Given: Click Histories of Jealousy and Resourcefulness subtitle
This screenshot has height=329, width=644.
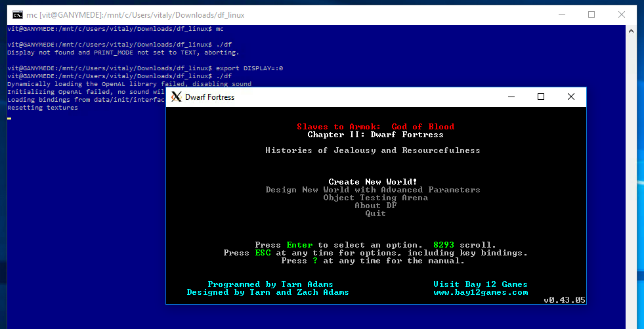Looking at the screenshot, I should coord(372,150).
